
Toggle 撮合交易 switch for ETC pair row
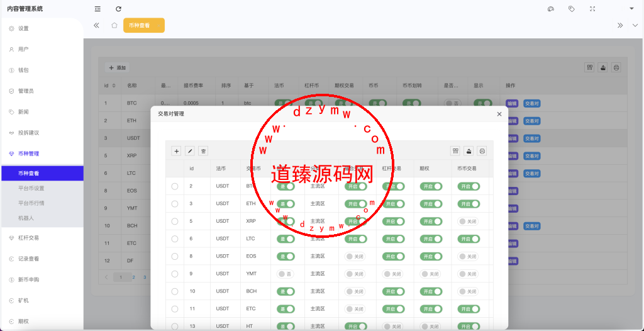[x=355, y=309]
